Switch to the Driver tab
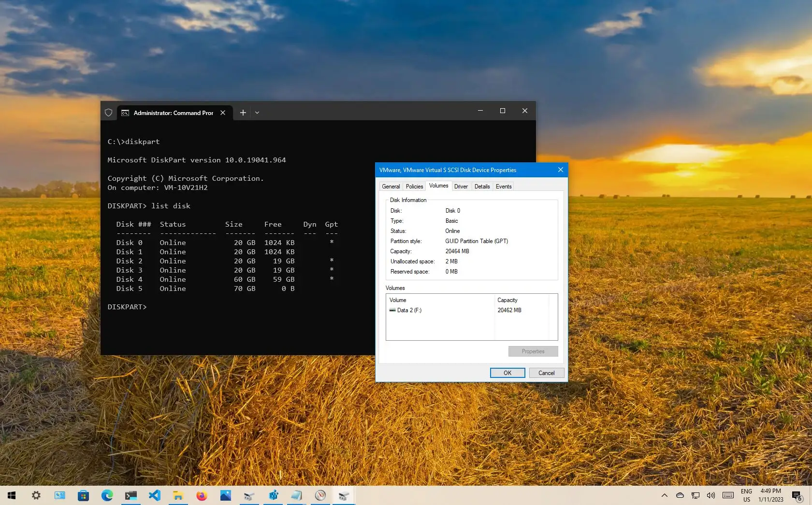 [461, 187]
